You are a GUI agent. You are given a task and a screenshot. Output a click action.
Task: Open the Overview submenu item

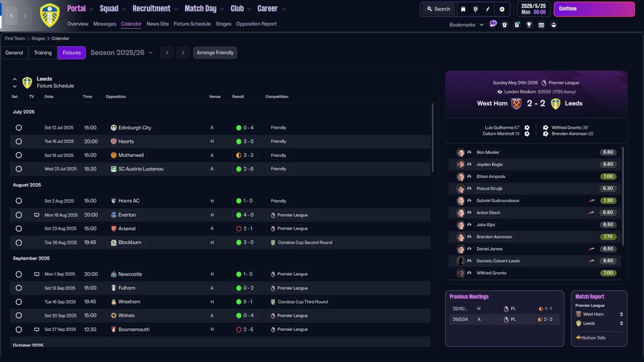[x=77, y=24]
